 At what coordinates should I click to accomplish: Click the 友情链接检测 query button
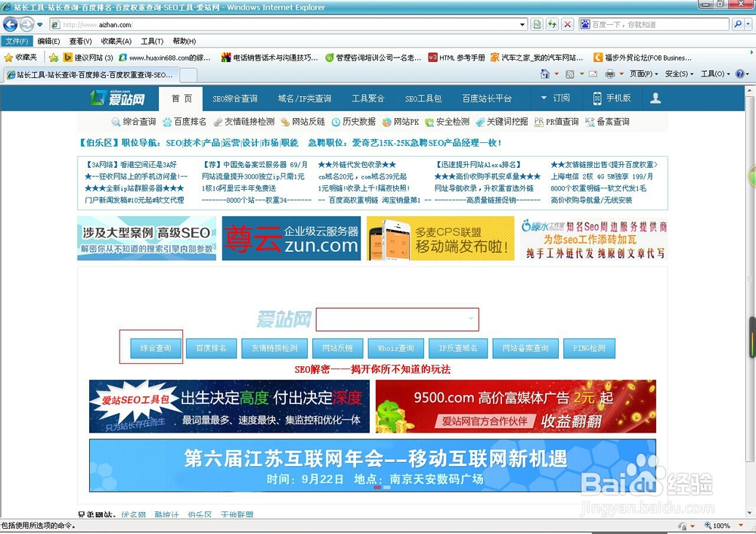click(274, 348)
